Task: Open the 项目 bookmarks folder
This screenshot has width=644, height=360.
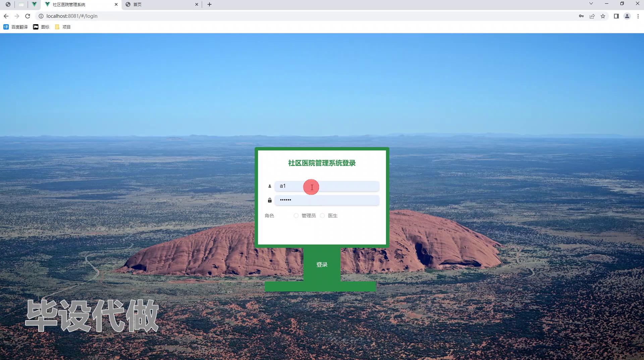Action: point(63,27)
